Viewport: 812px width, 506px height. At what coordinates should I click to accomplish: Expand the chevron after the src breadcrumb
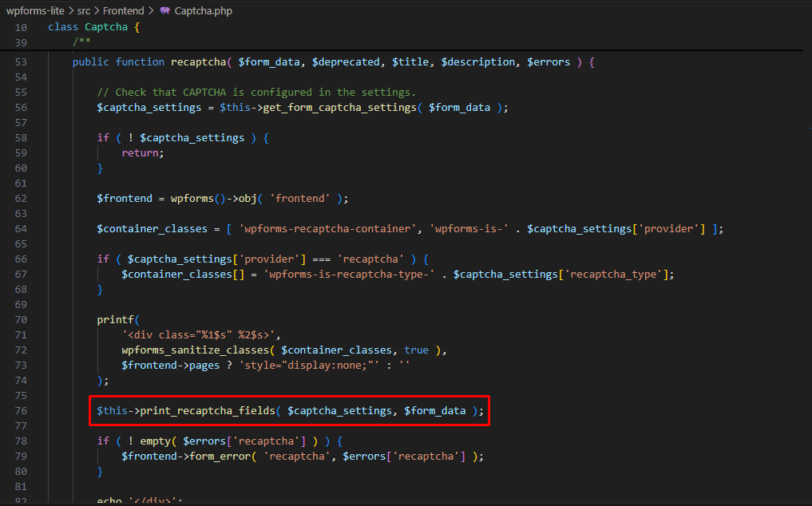[x=97, y=10]
